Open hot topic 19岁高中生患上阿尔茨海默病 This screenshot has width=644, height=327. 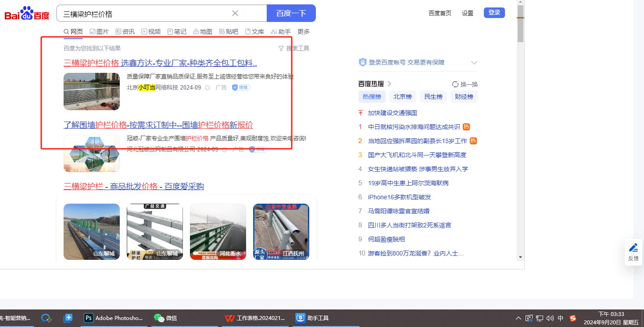tap(408, 183)
